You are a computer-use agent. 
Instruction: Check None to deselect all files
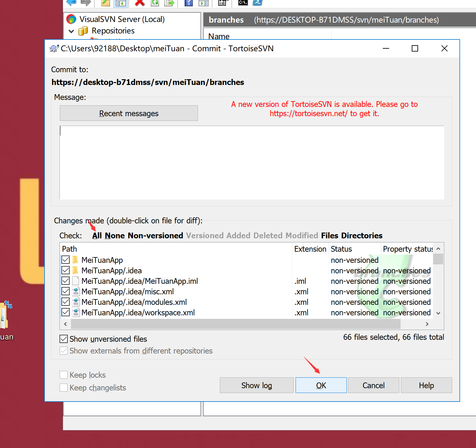[115, 235]
